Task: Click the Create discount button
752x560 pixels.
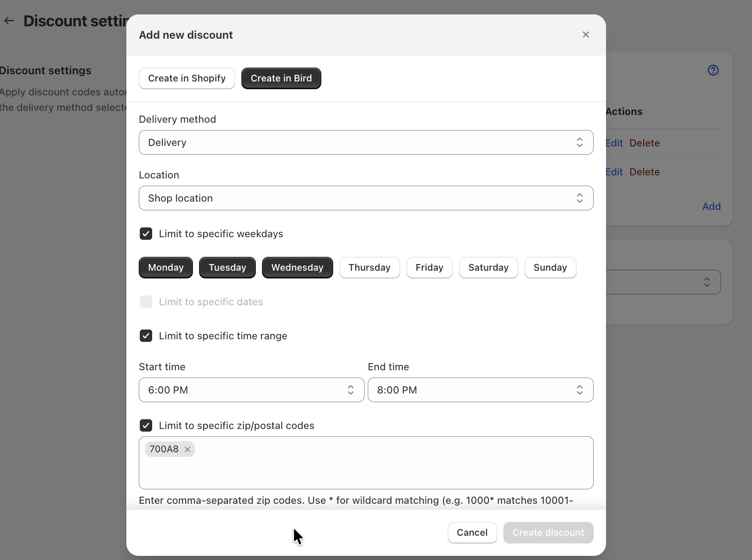Action: point(548,533)
